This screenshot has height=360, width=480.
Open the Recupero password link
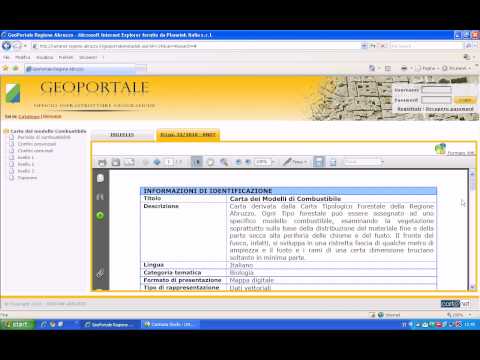click(450, 109)
